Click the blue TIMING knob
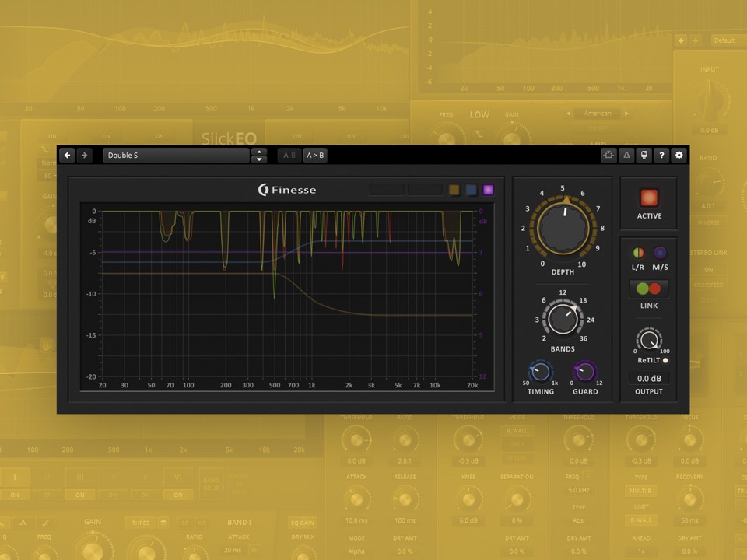Image resolution: width=747 pixels, height=560 pixels. click(540, 372)
